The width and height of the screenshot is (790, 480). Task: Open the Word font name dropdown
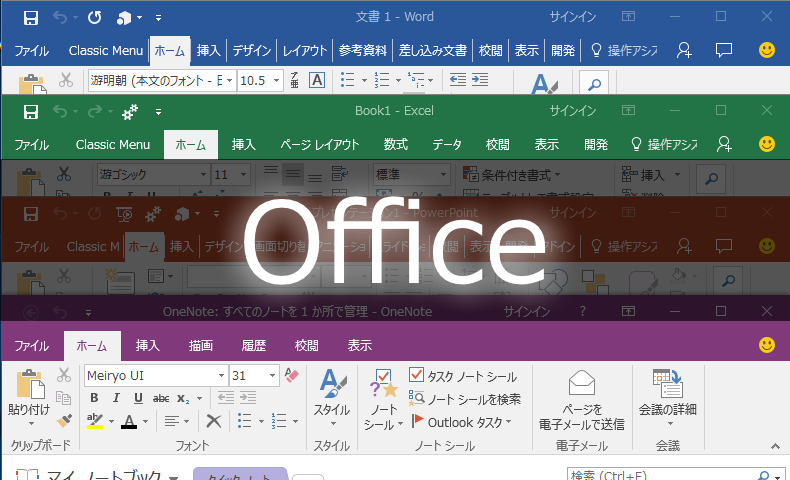[x=229, y=81]
